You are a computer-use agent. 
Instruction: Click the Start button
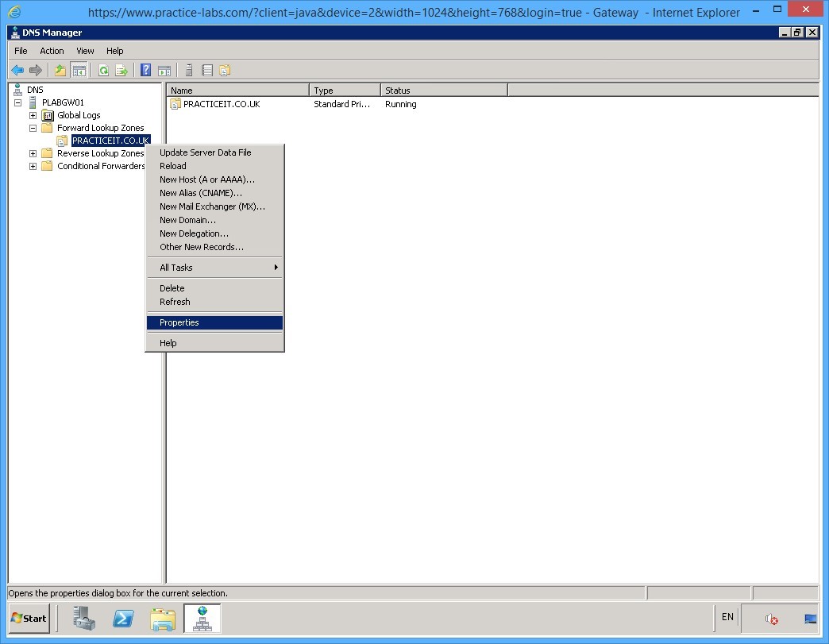pos(28,619)
